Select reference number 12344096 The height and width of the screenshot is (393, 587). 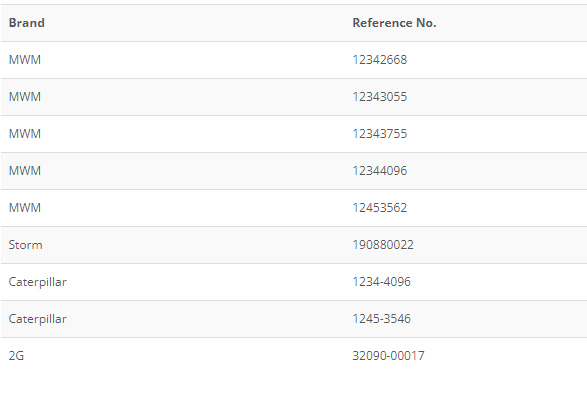380,171
